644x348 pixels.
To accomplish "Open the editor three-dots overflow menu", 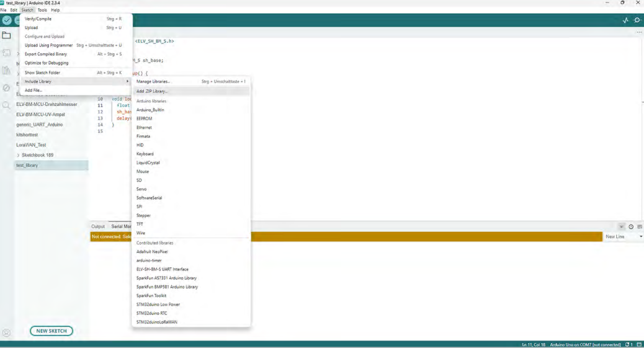I will (639, 32).
